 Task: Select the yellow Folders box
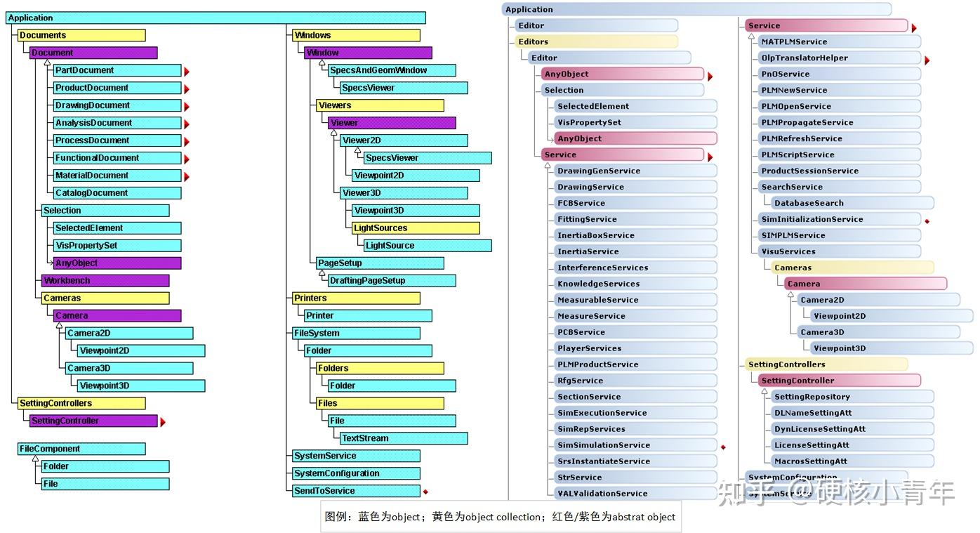[x=380, y=368]
